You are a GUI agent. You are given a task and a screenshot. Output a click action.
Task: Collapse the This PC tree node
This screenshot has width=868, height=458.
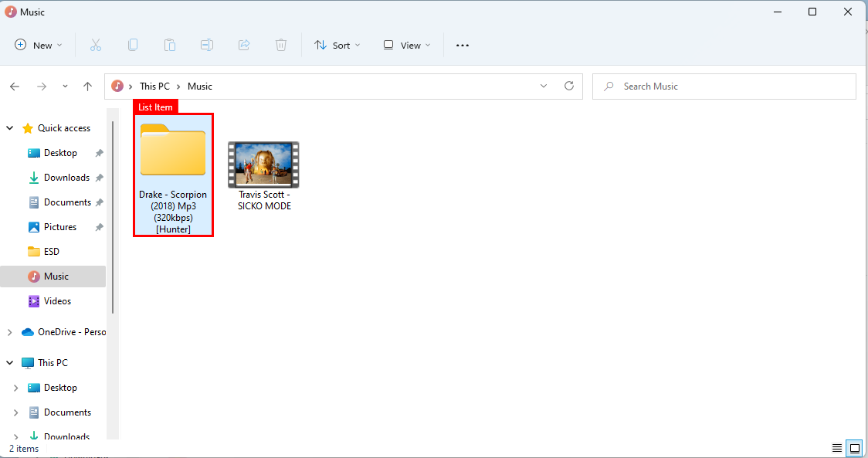click(x=10, y=363)
